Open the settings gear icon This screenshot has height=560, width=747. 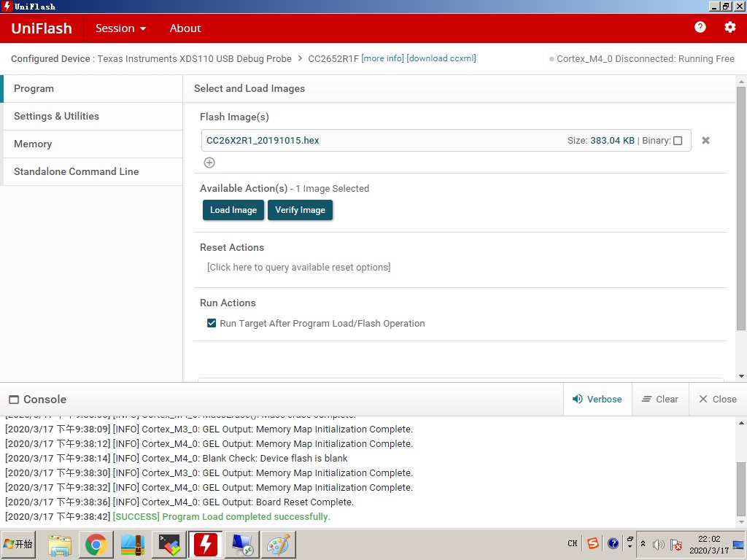click(x=729, y=28)
